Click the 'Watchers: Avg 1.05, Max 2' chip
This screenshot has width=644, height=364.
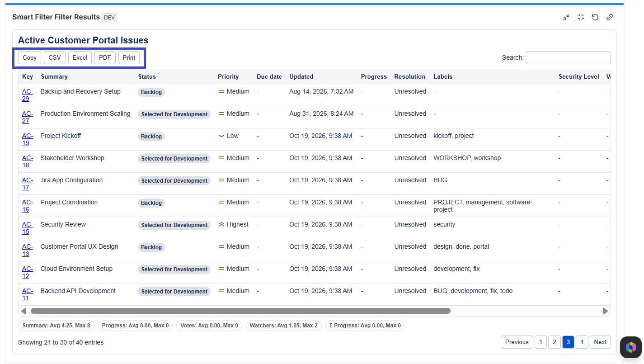pyautogui.click(x=284, y=326)
